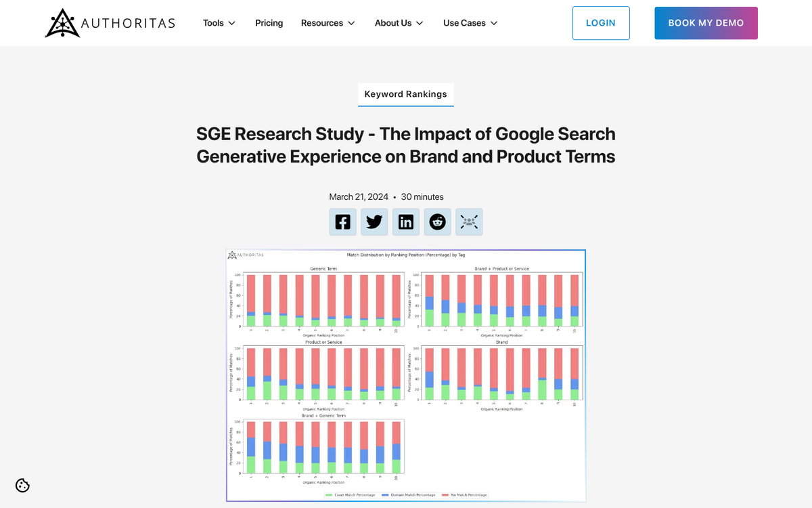Open the Pricing page
This screenshot has height=508, width=812.
pos(269,22)
